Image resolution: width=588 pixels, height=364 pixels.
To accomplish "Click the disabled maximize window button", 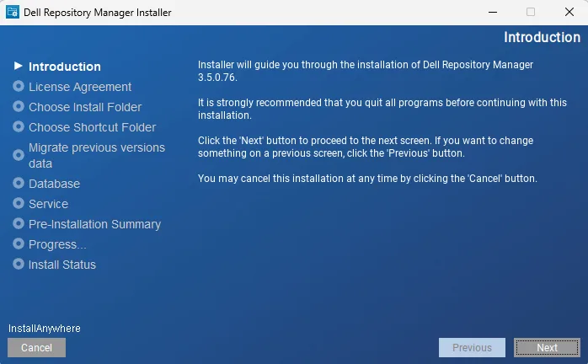I will (531, 12).
